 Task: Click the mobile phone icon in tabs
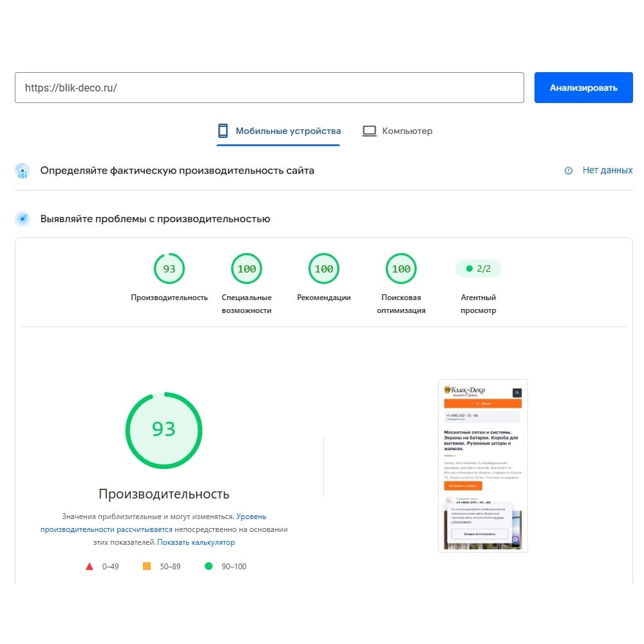(223, 131)
